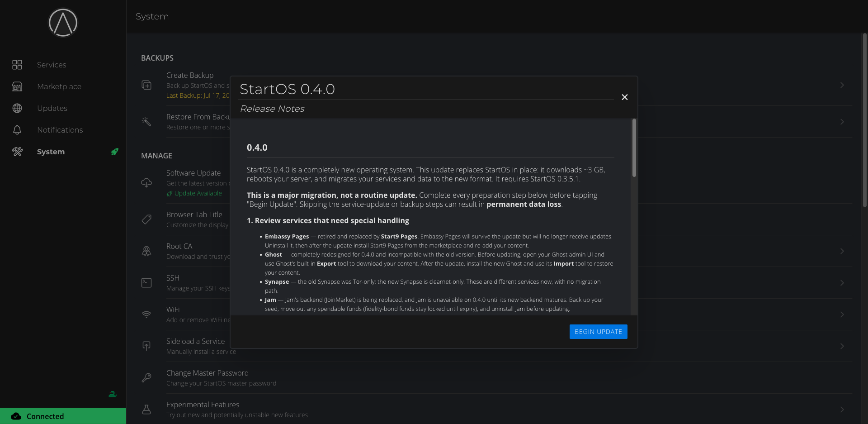Image resolution: width=868 pixels, height=424 pixels.
Task: Click the Root CA label
Action: coord(179,246)
